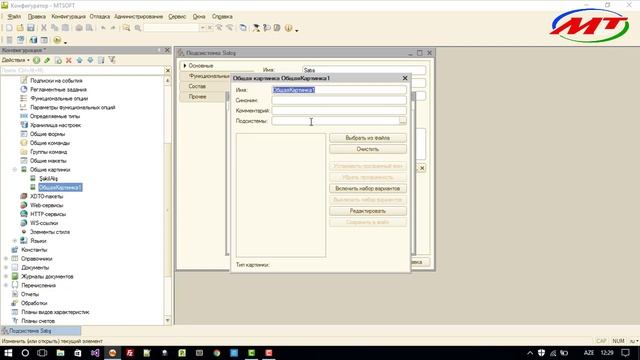Click the Имя input field in picture dialog
This screenshot has height=360, width=640.
point(339,90)
